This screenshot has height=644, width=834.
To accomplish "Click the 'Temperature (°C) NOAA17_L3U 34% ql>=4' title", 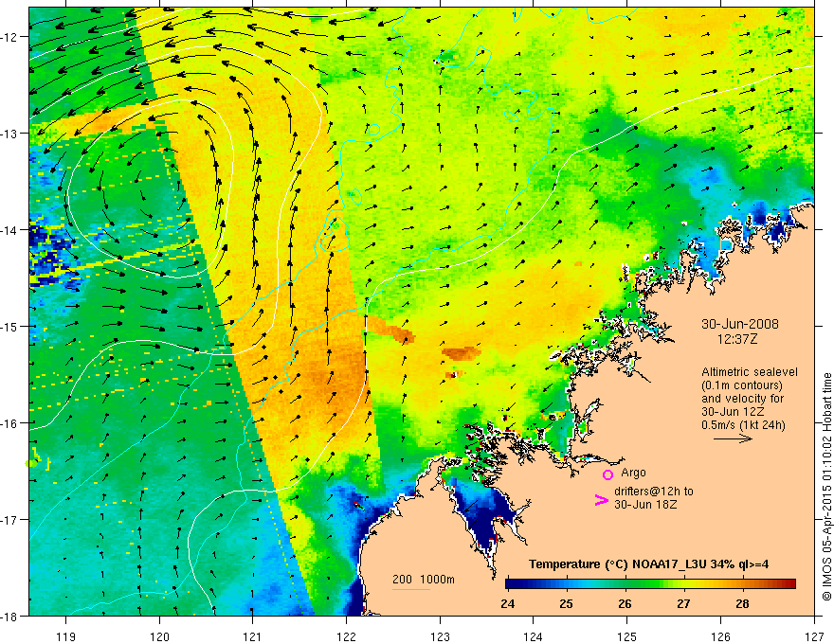I will point(648,564).
